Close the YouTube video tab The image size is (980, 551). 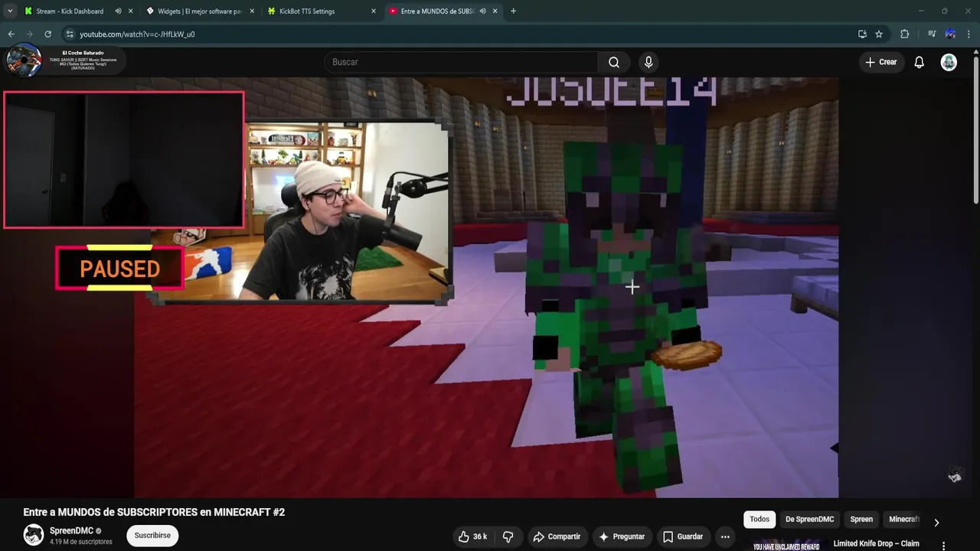[495, 11]
